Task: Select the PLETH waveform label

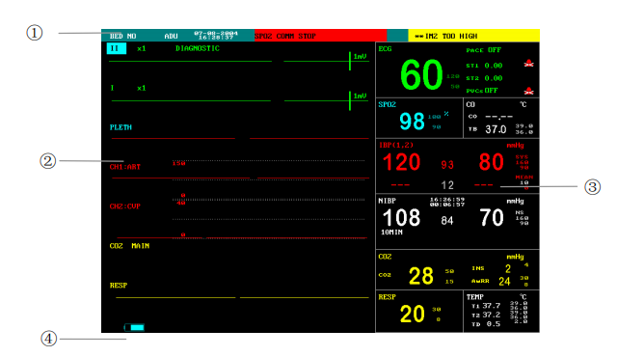Action: tap(121, 127)
